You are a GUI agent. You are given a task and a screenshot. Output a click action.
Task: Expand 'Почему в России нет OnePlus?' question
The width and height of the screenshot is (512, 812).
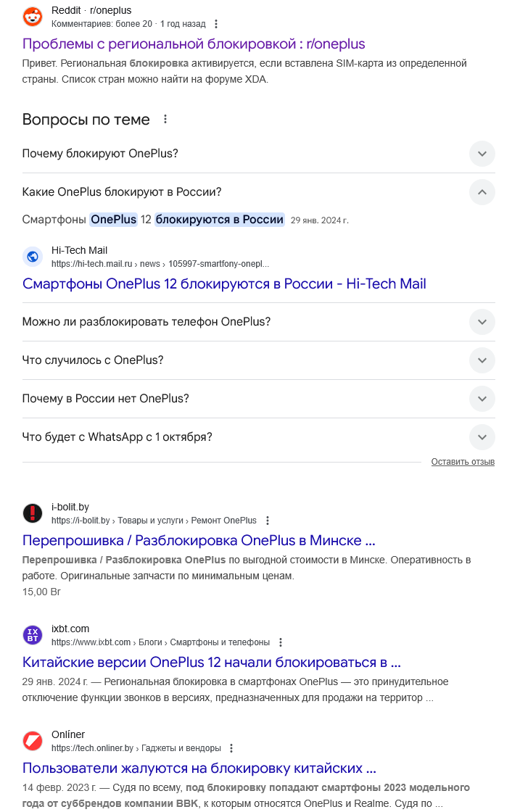(x=482, y=399)
